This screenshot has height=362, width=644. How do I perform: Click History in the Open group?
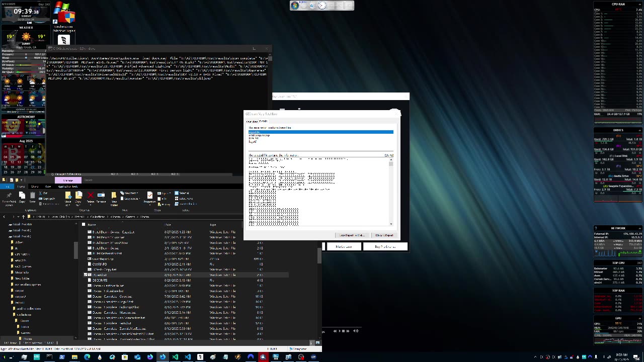pyautogui.click(x=165, y=205)
